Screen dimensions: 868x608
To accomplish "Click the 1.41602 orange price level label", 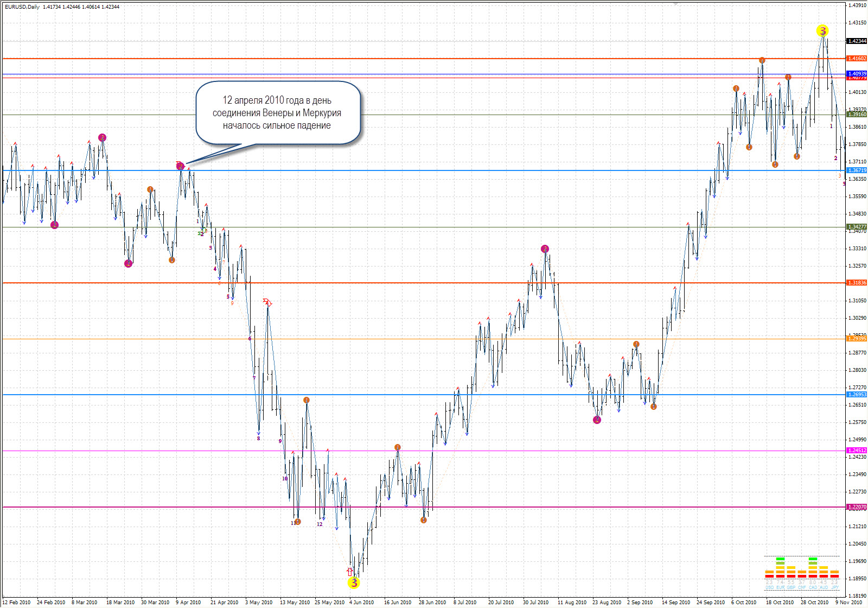I will [857, 59].
